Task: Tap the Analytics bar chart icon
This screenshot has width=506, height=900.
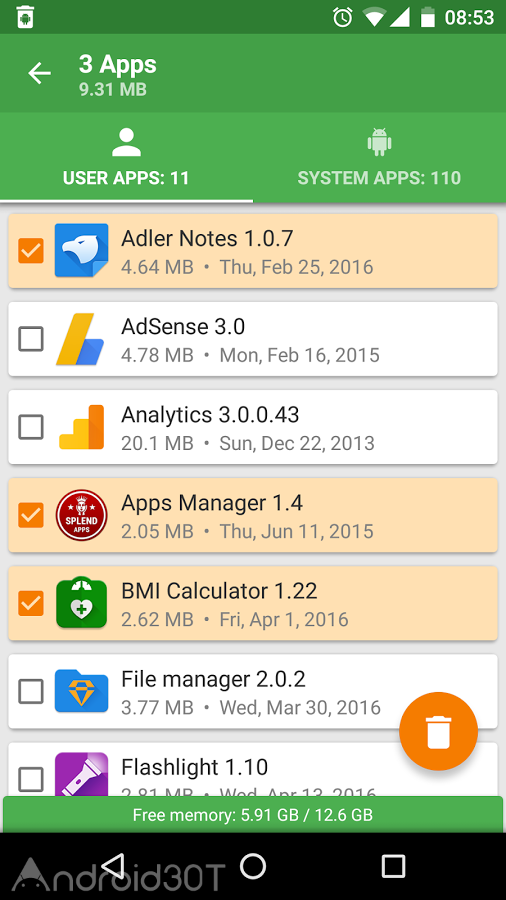Action: pos(81,426)
